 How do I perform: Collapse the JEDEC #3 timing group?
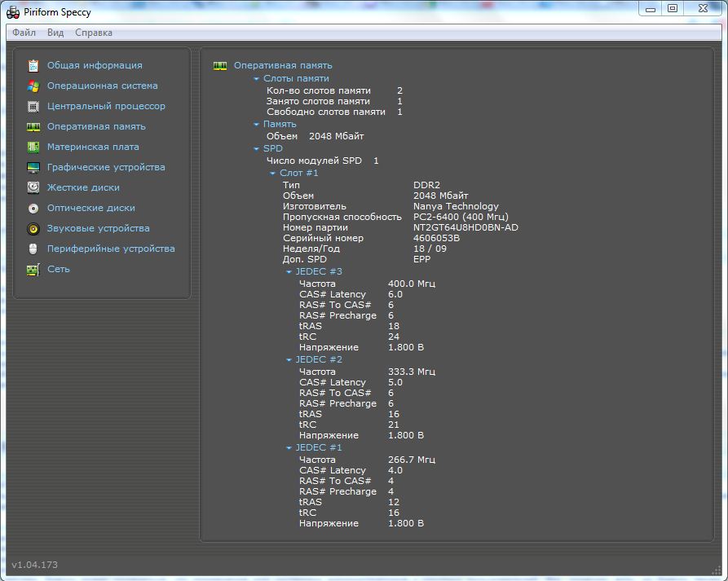pyautogui.click(x=289, y=272)
